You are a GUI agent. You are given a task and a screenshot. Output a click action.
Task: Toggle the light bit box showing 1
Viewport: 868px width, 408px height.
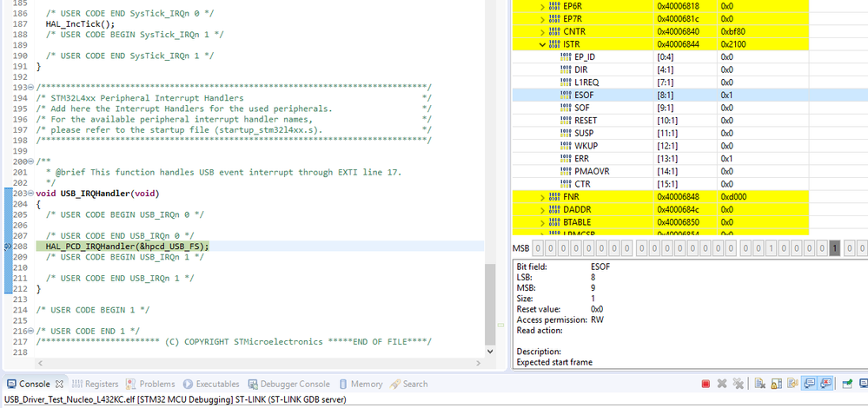(772, 249)
